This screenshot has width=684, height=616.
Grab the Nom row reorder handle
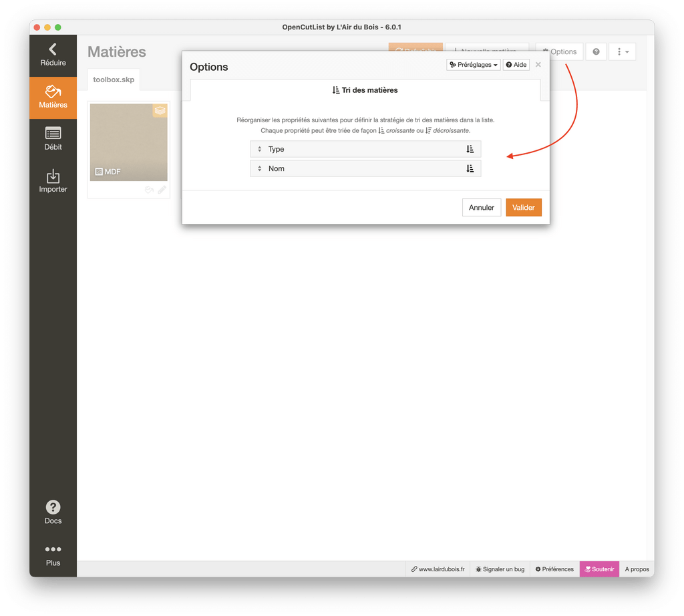260,168
